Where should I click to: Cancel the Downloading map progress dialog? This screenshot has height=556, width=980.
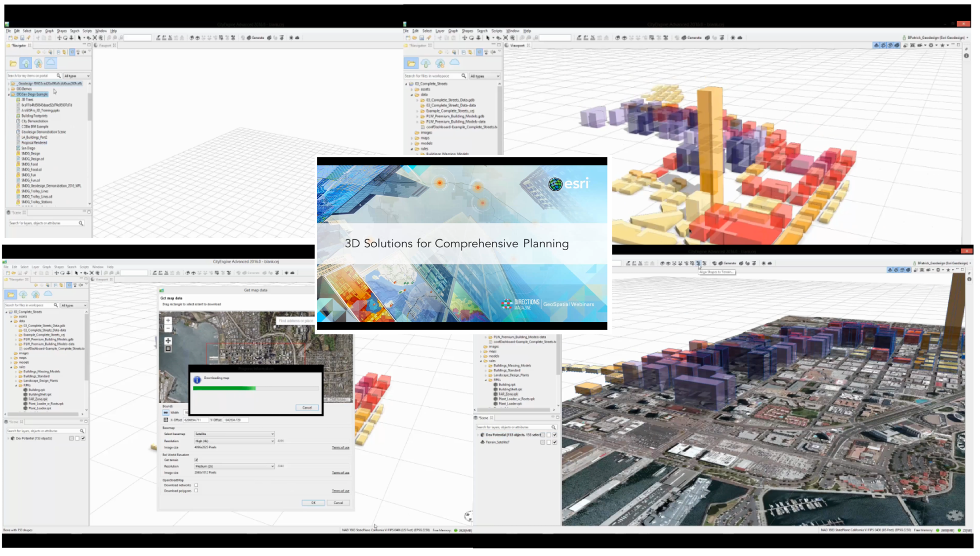(307, 408)
